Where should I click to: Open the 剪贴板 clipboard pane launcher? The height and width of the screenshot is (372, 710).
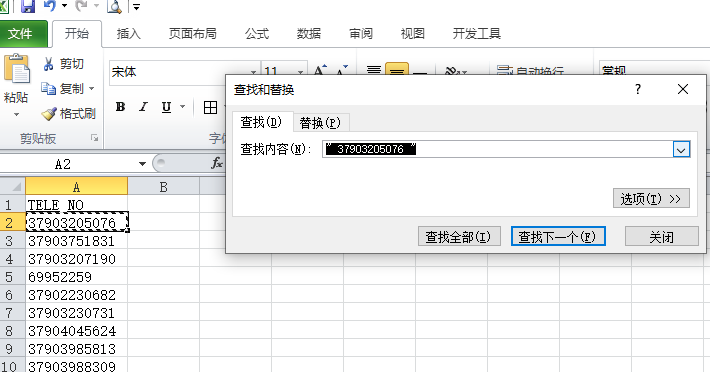tap(94, 138)
